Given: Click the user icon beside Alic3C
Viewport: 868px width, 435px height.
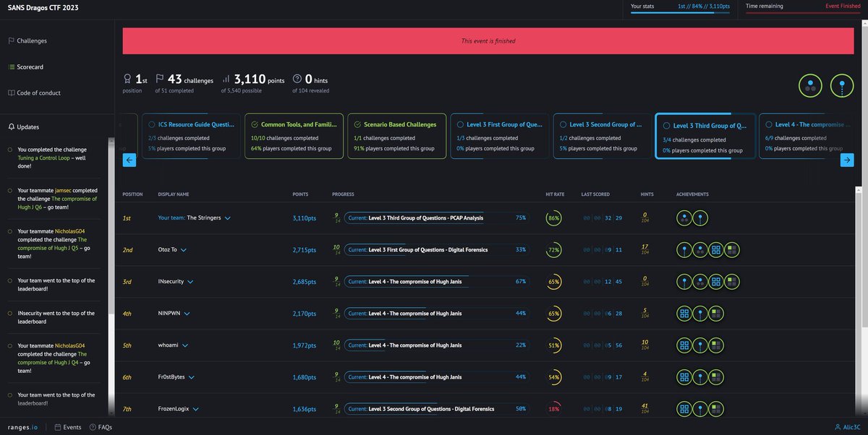Looking at the screenshot, I should coord(837,427).
